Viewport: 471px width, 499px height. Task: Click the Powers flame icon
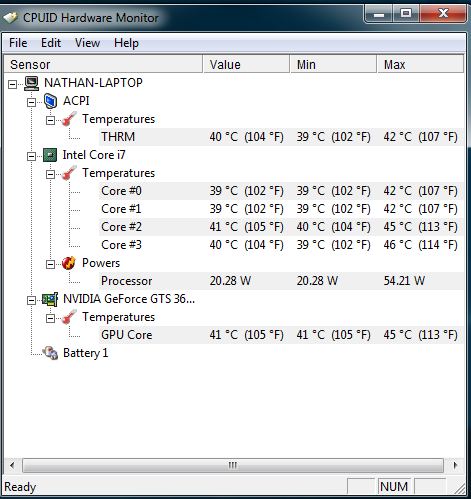pyautogui.click(x=69, y=263)
